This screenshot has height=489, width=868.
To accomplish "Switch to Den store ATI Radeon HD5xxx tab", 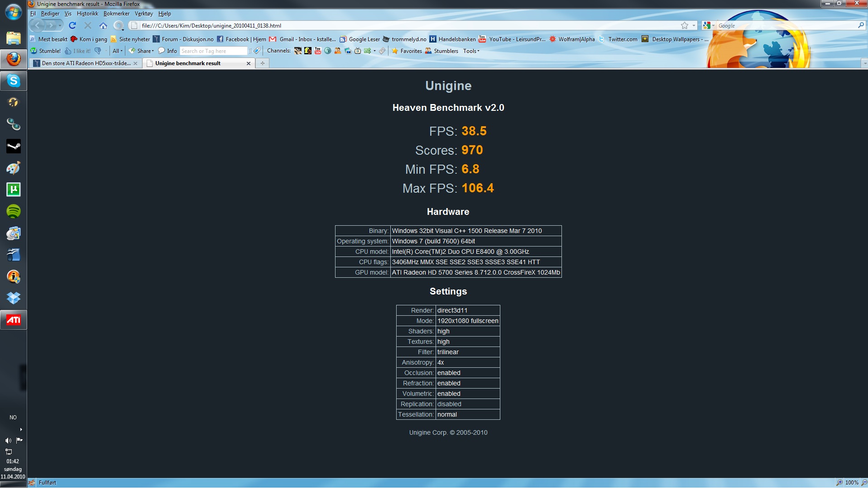I will (85, 63).
